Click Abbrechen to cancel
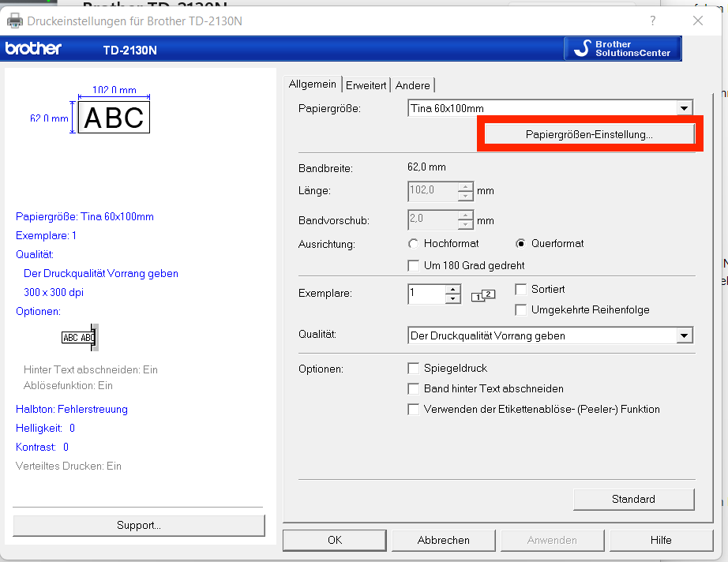The width and height of the screenshot is (728, 562). pyautogui.click(x=444, y=540)
